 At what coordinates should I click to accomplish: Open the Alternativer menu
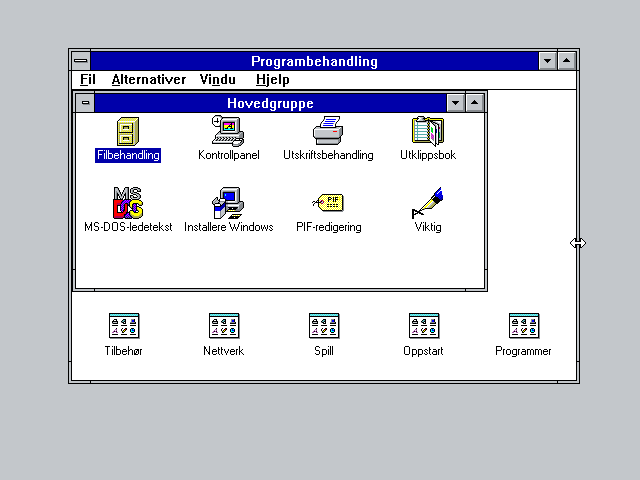coord(148,79)
